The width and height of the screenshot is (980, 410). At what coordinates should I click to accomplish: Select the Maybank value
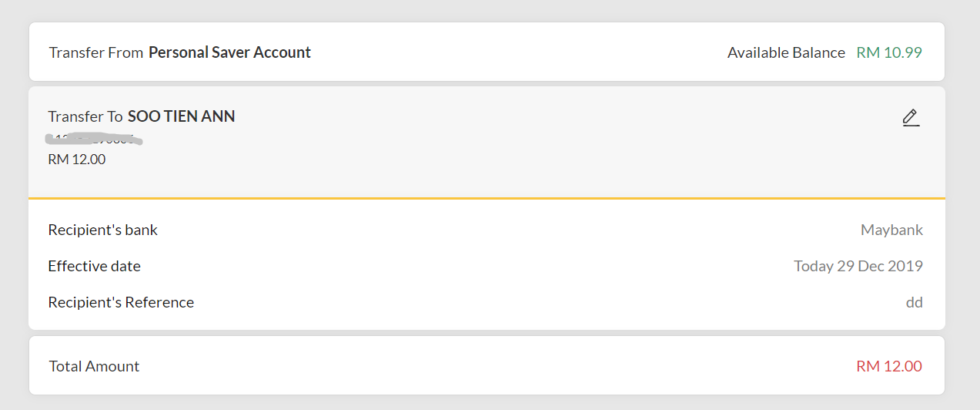click(x=891, y=230)
